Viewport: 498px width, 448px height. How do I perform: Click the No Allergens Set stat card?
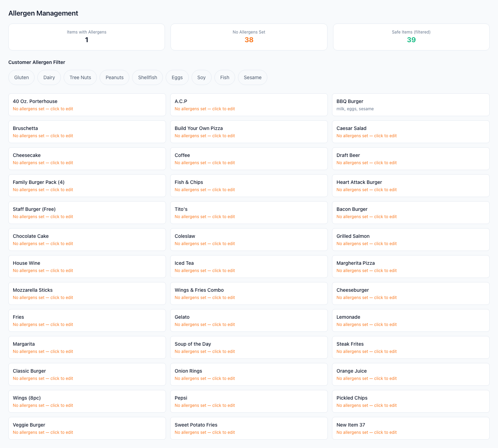pos(249,37)
